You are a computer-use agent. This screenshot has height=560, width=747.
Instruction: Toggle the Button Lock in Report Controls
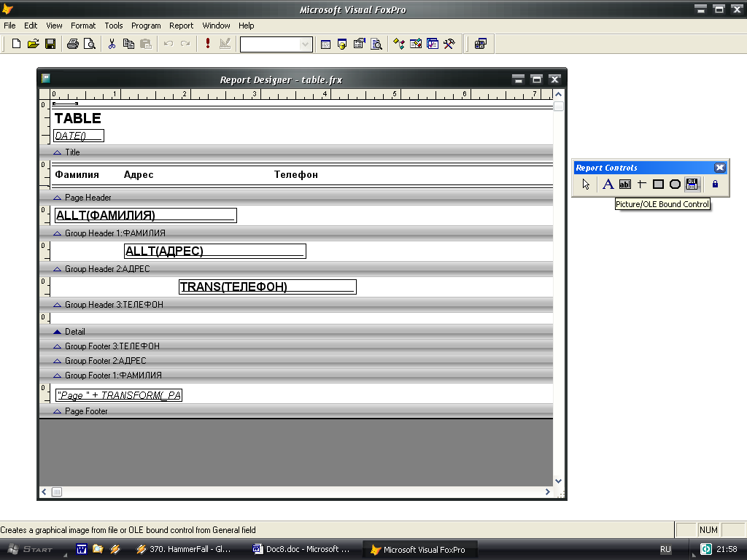[x=715, y=184]
